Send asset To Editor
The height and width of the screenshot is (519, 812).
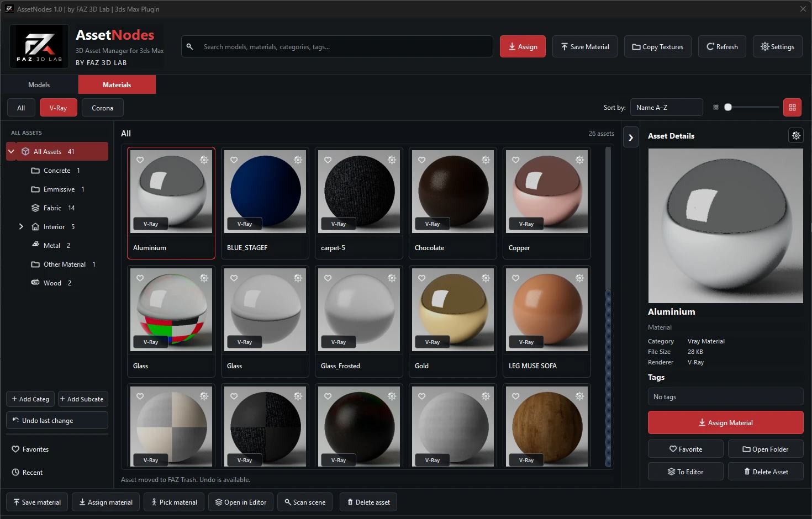686,472
